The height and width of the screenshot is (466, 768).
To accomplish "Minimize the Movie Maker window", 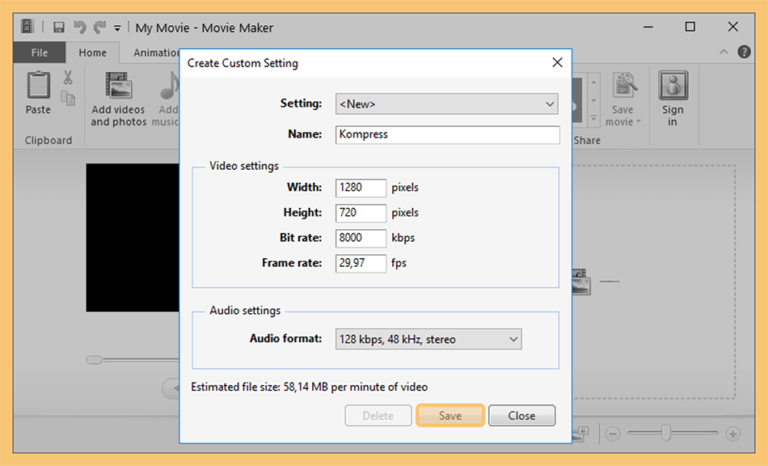I will pos(648,27).
